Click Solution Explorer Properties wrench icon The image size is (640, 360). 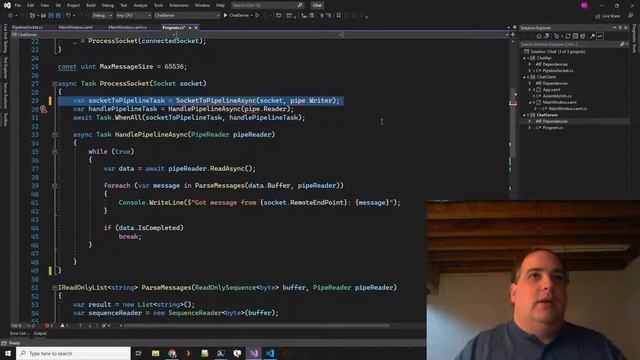click(x=592, y=36)
